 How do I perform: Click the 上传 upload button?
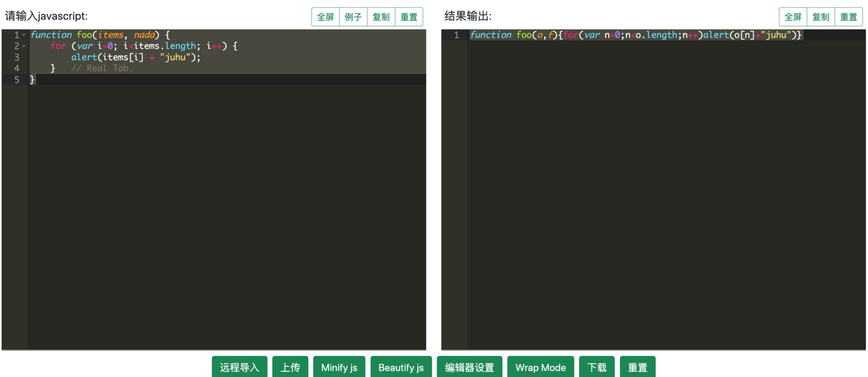pyautogui.click(x=290, y=367)
